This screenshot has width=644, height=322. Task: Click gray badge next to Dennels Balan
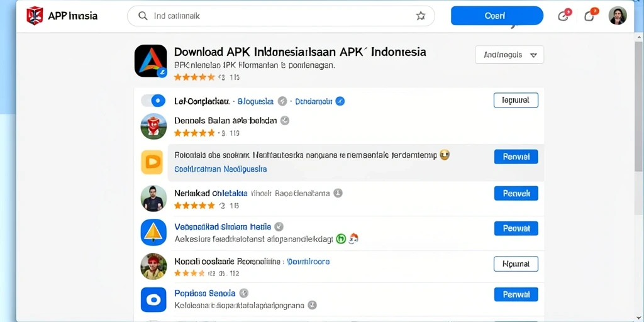[x=285, y=121]
